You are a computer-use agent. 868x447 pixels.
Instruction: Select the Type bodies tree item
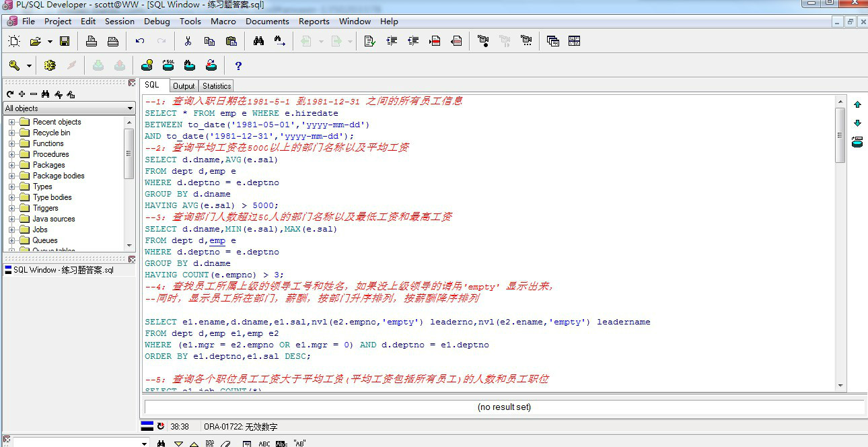pos(52,197)
